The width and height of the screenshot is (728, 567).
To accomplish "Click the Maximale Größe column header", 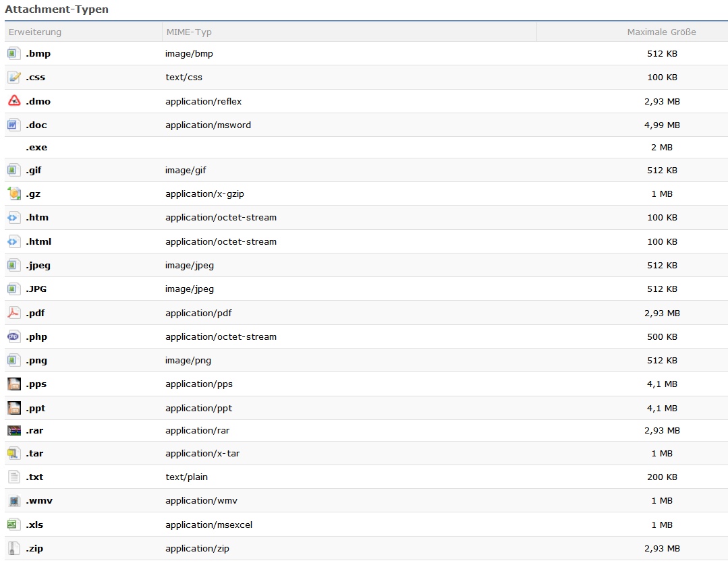I will click(x=661, y=32).
